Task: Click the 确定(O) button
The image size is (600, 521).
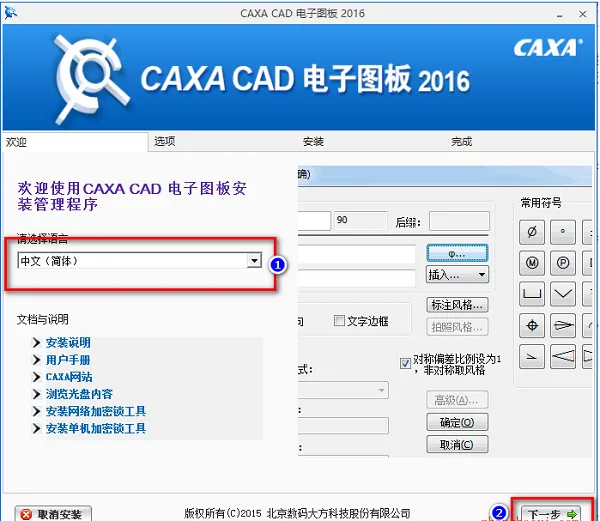Action: tap(457, 422)
